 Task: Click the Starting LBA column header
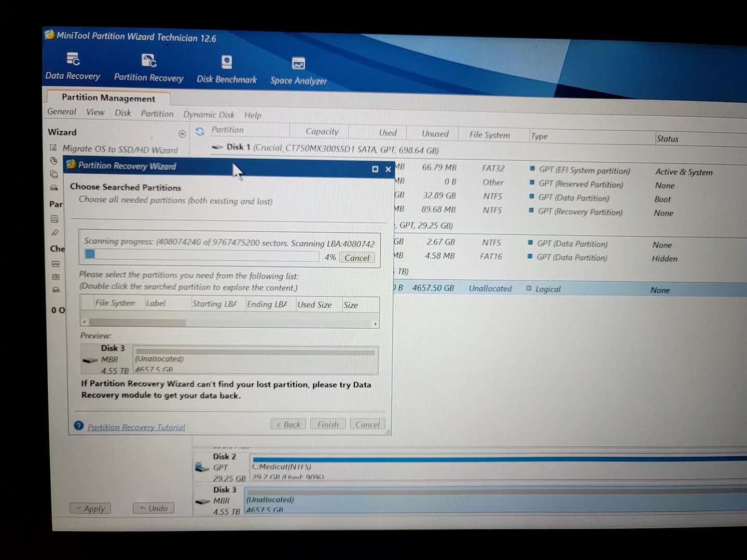pos(215,304)
